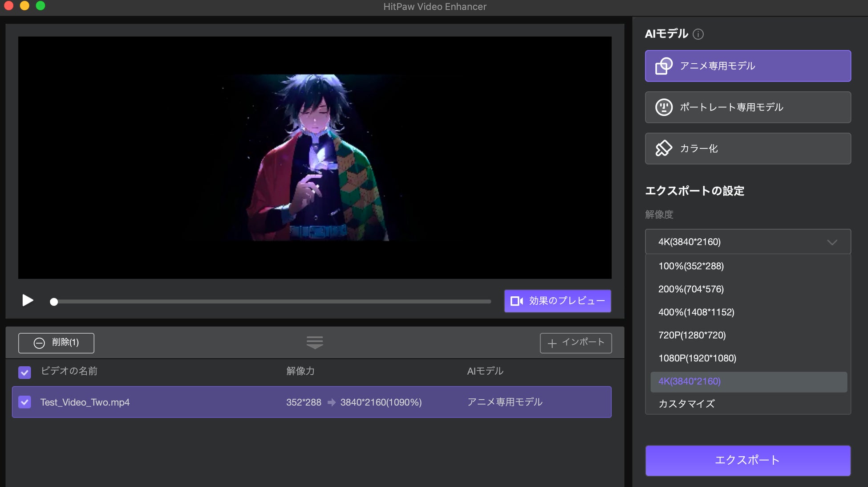Viewport: 868px width, 487px height.
Task: Click the AI model info icon
Action: tap(698, 34)
